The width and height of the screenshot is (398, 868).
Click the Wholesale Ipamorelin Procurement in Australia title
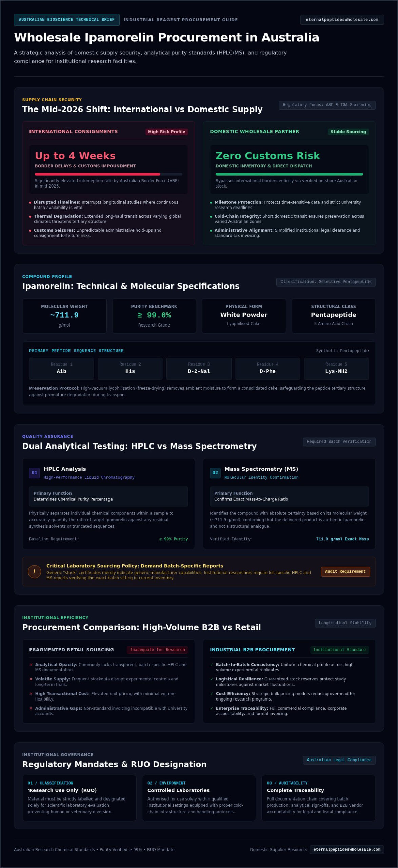click(167, 37)
